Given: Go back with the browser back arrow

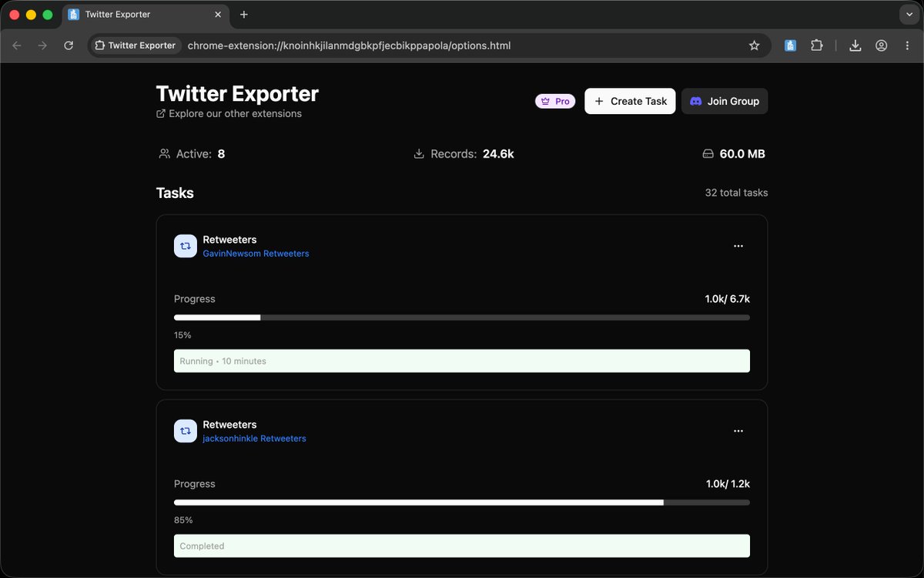Looking at the screenshot, I should (x=17, y=45).
